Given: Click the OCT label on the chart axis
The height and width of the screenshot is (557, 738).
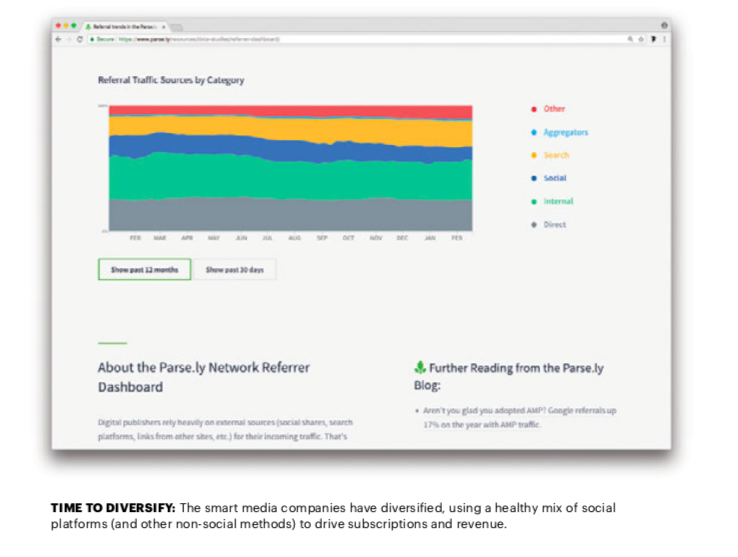Looking at the screenshot, I should [x=348, y=238].
